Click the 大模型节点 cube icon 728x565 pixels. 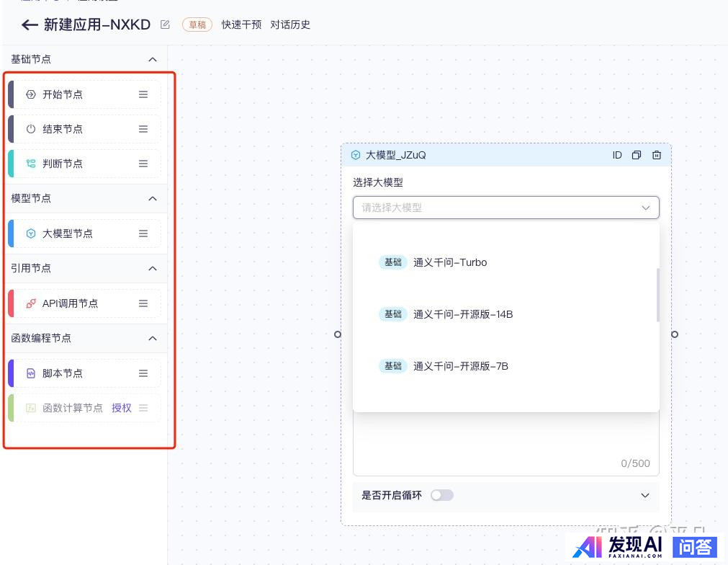[x=31, y=233]
